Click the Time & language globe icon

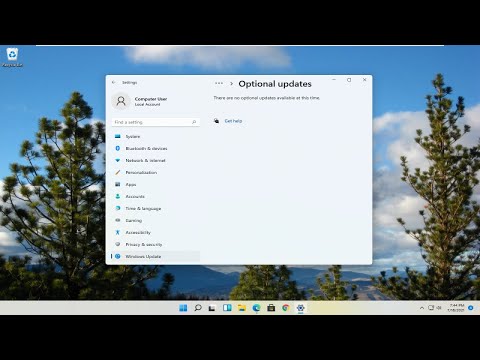117,208
